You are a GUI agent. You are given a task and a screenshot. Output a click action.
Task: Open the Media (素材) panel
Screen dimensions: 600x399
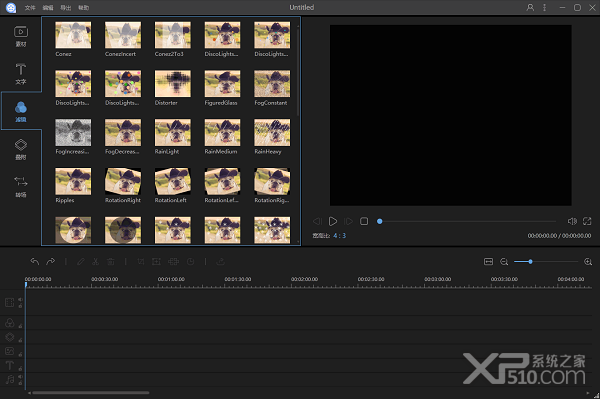click(x=21, y=36)
